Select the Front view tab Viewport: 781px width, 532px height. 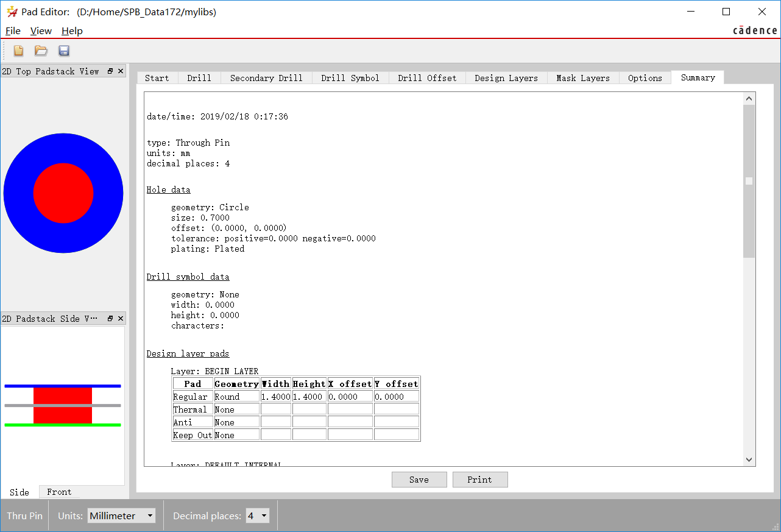(59, 492)
